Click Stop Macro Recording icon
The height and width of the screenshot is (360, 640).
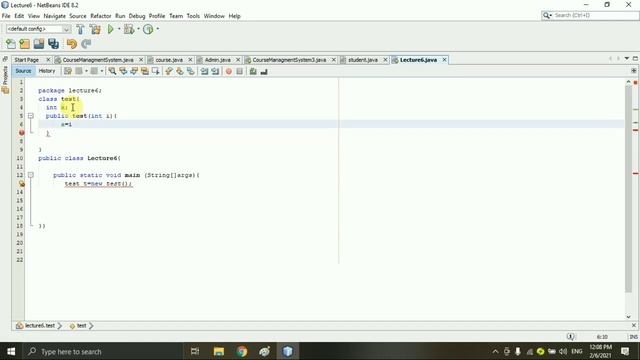tap(240, 71)
